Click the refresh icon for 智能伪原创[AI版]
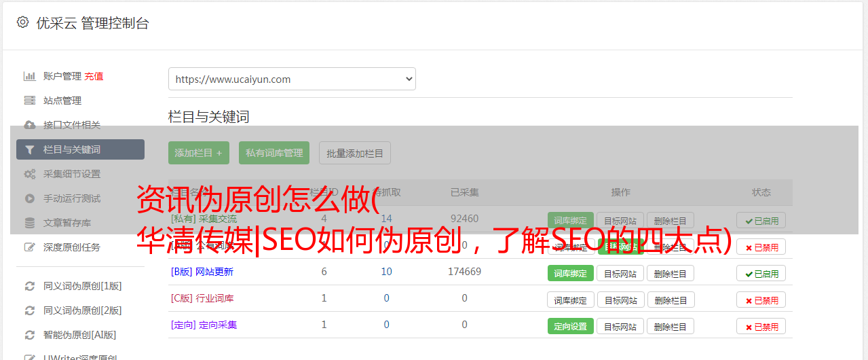 pyautogui.click(x=29, y=335)
